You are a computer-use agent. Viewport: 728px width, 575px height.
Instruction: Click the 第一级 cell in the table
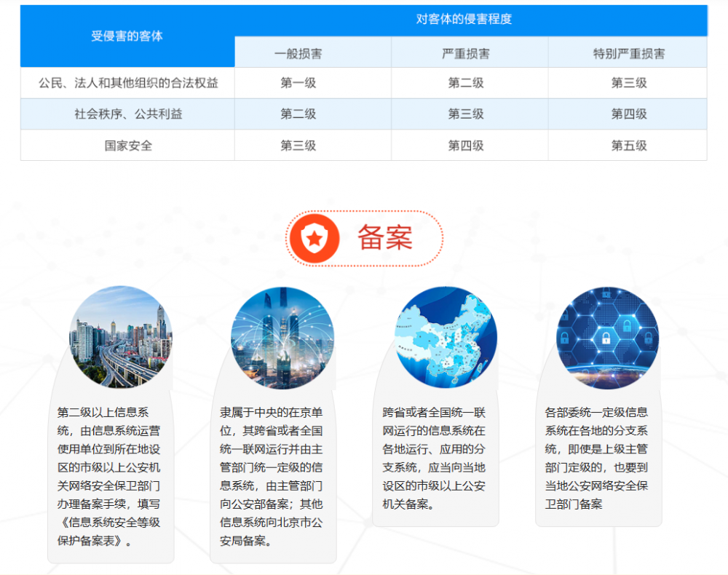click(x=298, y=83)
